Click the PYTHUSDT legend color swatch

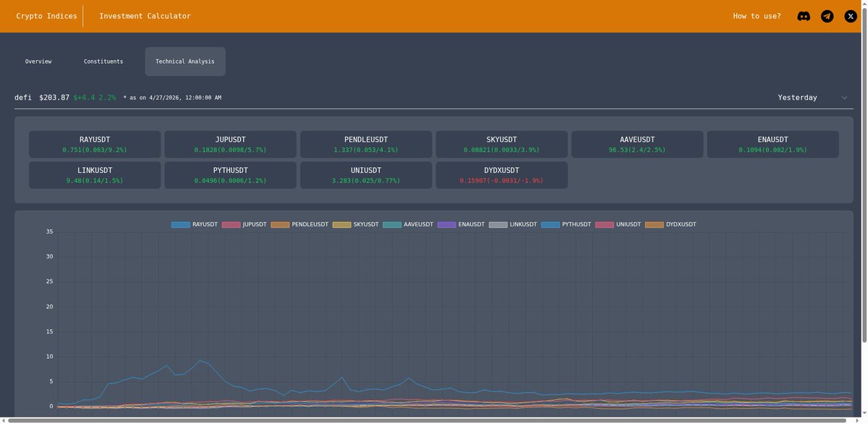550,224
